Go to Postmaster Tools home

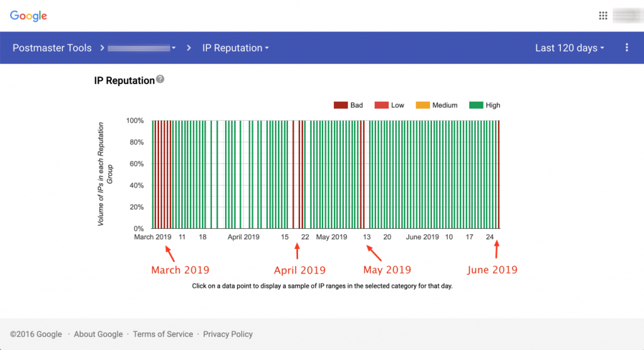(x=52, y=48)
